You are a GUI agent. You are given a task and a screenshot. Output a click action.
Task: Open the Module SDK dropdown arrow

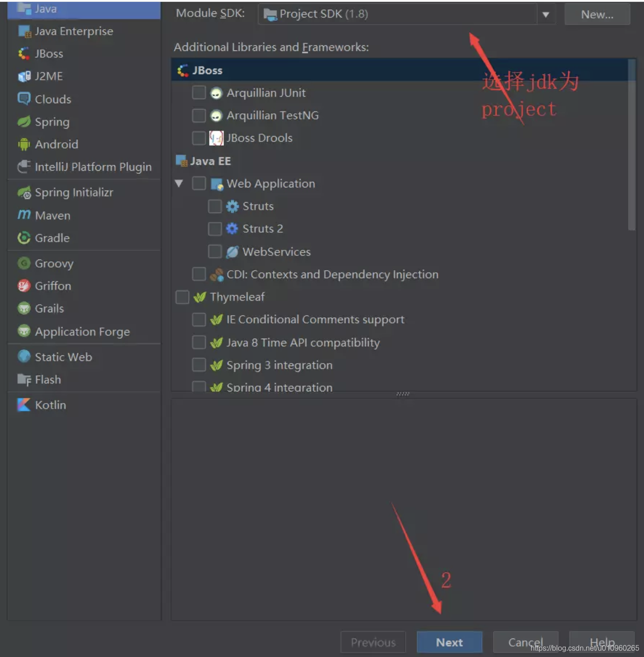pyautogui.click(x=545, y=14)
